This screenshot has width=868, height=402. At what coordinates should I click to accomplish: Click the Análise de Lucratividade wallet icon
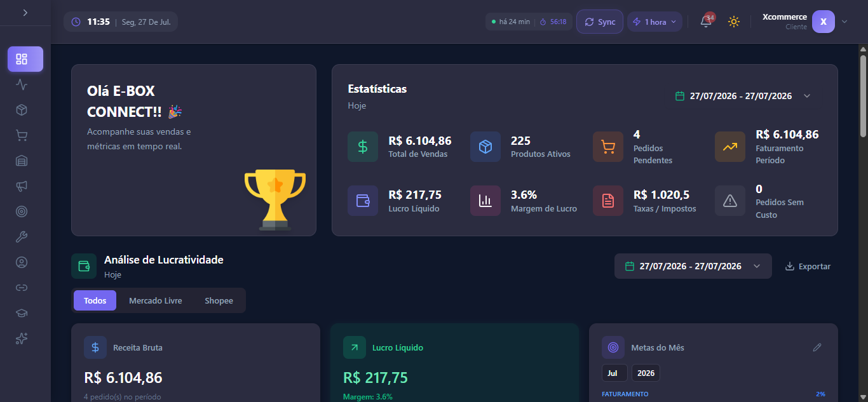(x=84, y=266)
